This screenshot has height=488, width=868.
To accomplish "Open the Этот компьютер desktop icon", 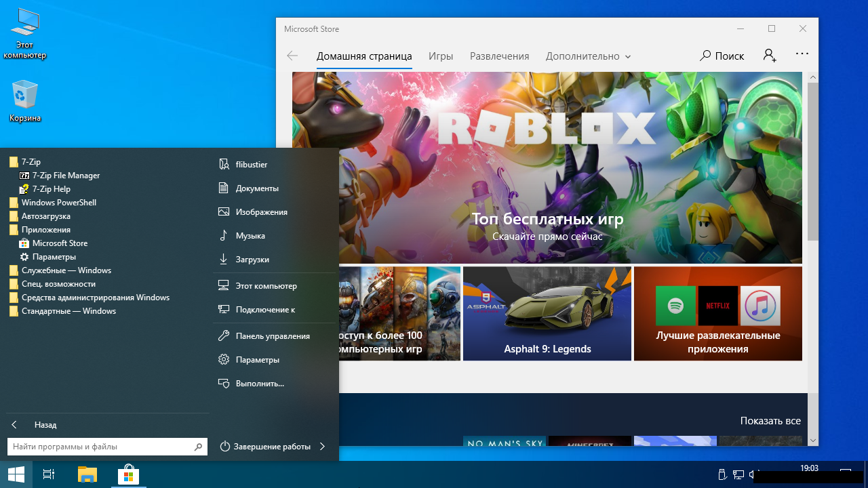I will pyautogui.click(x=24, y=34).
